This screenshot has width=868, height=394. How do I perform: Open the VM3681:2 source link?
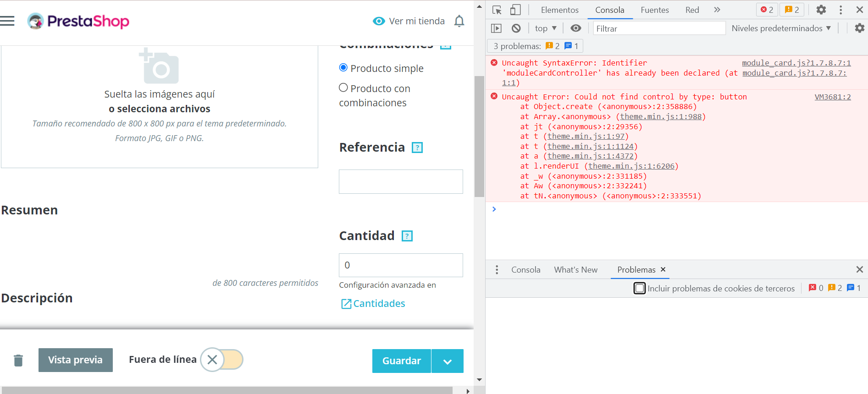click(x=833, y=97)
